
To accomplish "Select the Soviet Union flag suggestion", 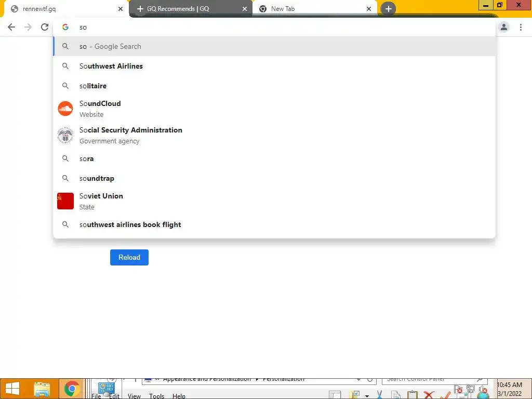I will pos(65,201).
